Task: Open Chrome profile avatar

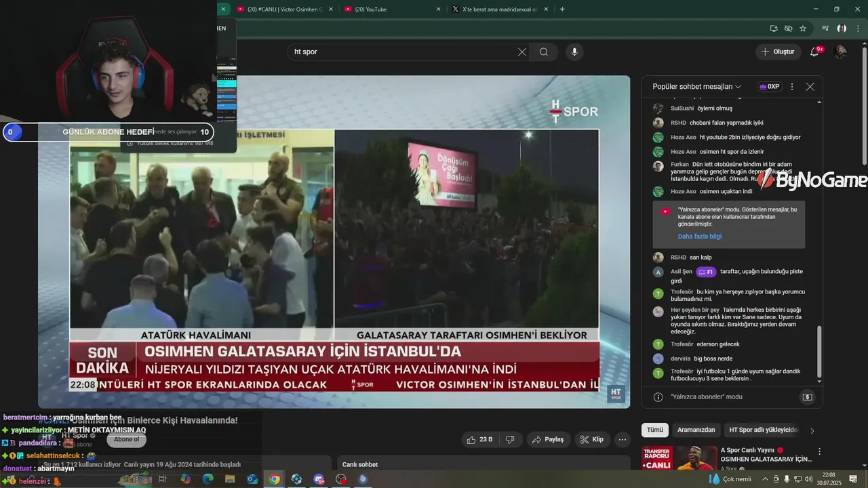Action: pyautogui.click(x=842, y=28)
